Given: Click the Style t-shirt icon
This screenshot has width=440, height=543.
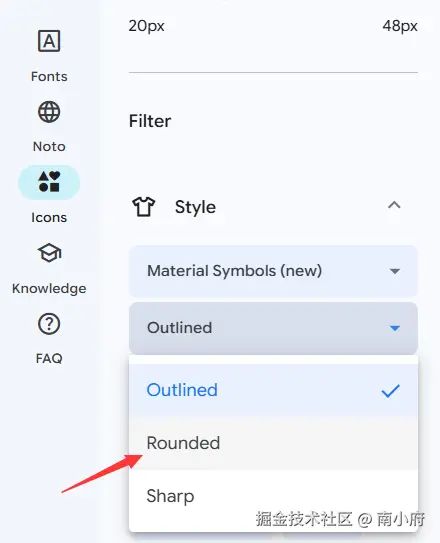Looking at the screenshot, I should (x=144, y=207).
